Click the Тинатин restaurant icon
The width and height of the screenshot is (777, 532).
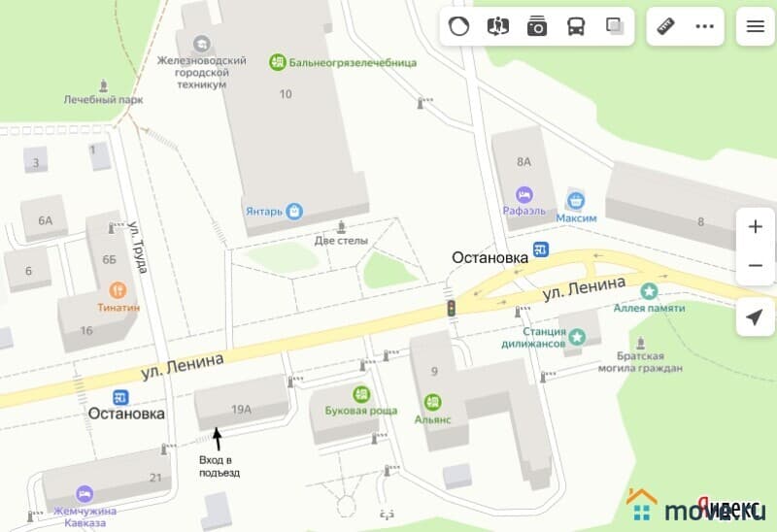point(118,290)
